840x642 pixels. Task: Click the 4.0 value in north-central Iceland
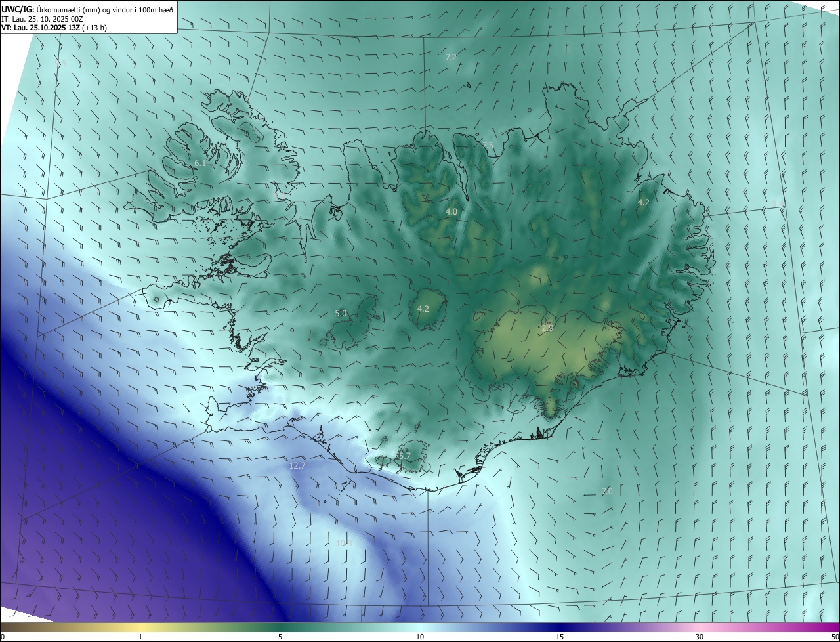click(451, 211)
